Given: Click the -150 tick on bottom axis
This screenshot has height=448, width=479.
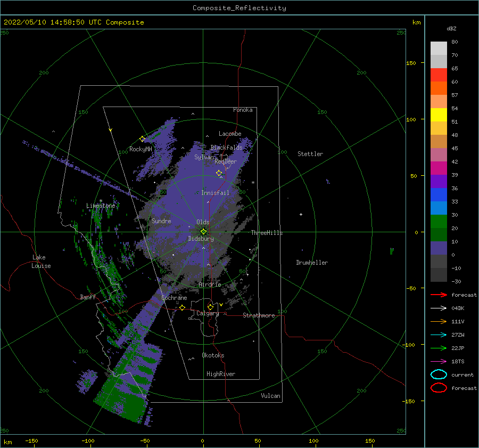Looking at the screenshot, I should click(x=31, y=441).
